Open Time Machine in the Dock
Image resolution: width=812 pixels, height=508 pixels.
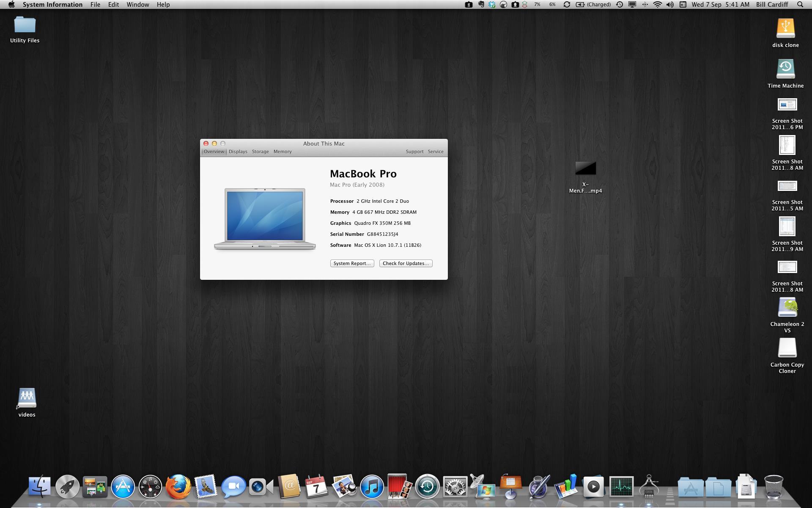(427, 487)
